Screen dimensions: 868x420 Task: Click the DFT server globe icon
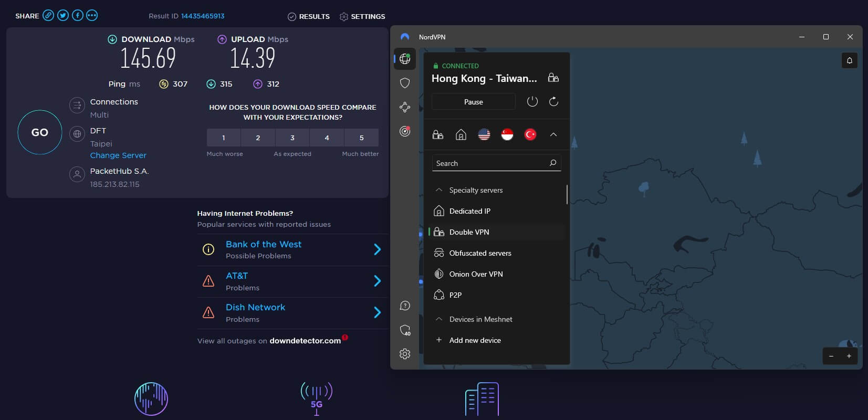point(77,134)
